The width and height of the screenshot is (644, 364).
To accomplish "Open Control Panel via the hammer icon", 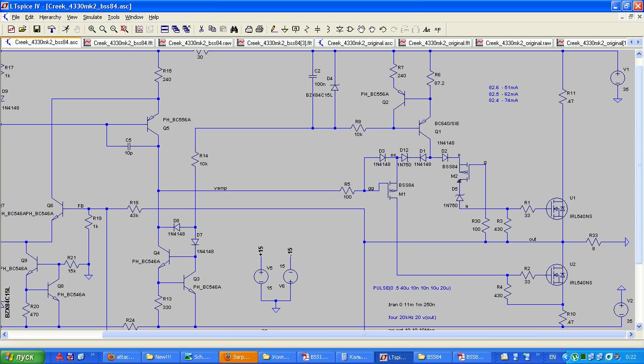I will pos(51,29).
